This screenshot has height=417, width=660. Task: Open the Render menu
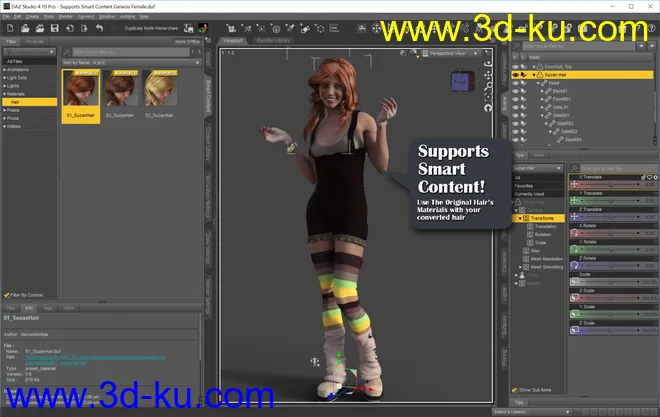coord(65,16)
